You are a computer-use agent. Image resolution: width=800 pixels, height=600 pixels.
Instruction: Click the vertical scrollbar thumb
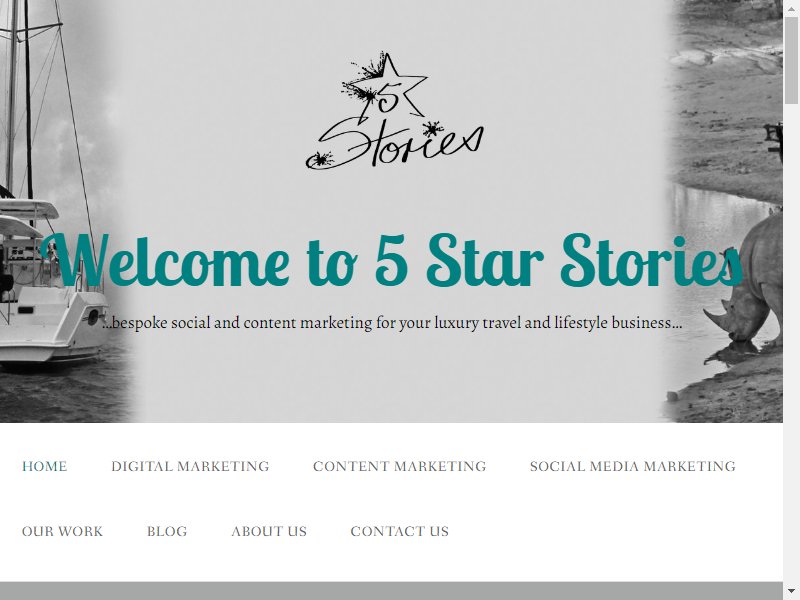pyautogui.click(x=791, y=60)
